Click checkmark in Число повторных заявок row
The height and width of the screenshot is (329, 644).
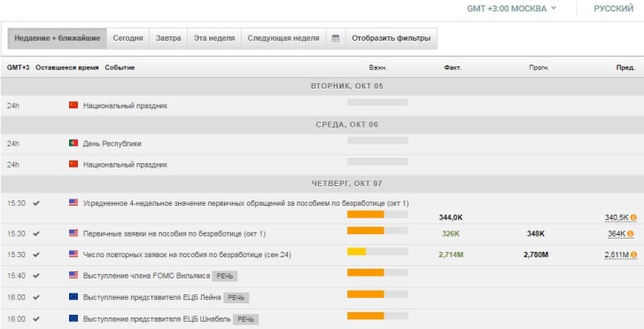(x=36, y=255)
